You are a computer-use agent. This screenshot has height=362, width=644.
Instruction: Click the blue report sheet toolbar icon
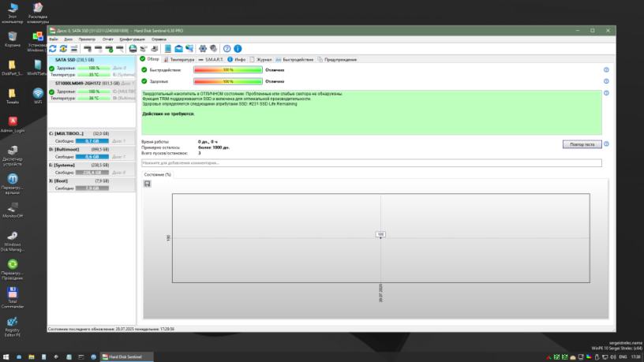click(168, 49)
